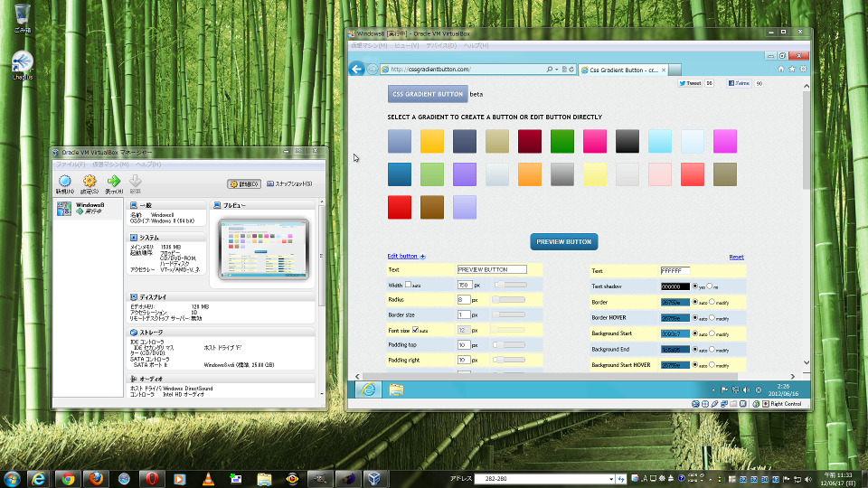Click the gray Discard down-arrow icon
The image size is (868, 488).
coord(135,184)
